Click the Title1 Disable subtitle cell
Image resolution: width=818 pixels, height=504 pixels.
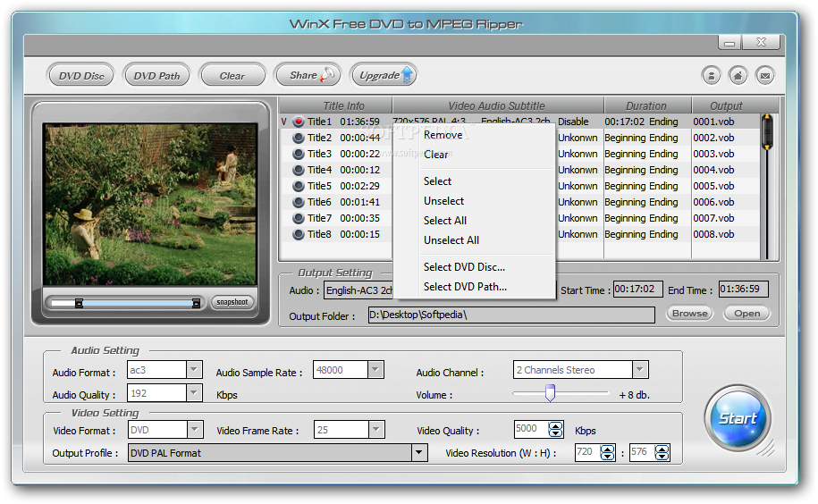coord(573,122)
